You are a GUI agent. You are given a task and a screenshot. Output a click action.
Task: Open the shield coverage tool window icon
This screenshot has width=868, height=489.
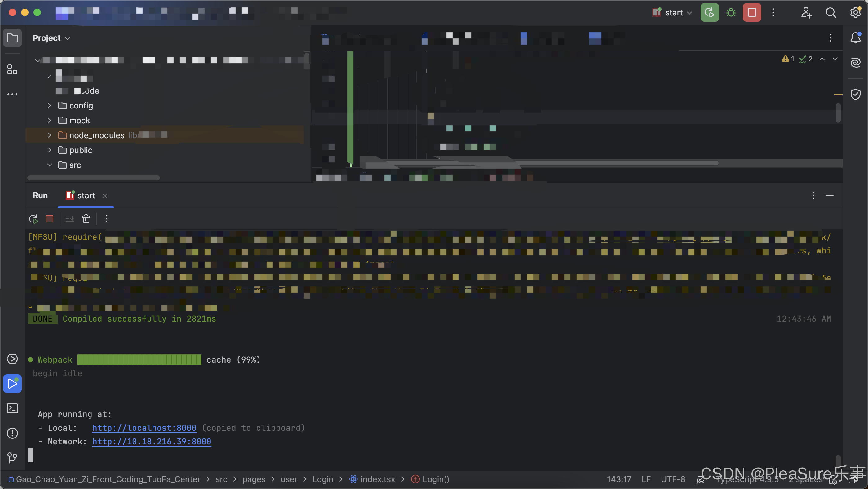pos(856,94)
